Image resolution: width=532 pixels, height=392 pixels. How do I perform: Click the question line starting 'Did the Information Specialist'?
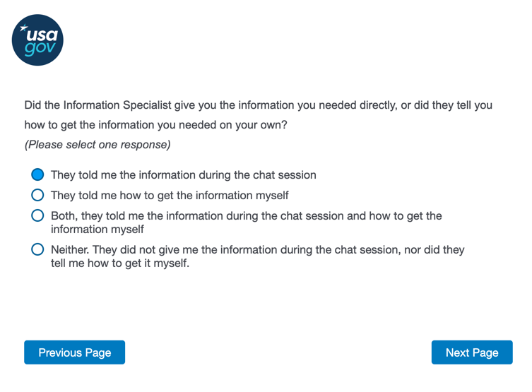coord(258,105)
